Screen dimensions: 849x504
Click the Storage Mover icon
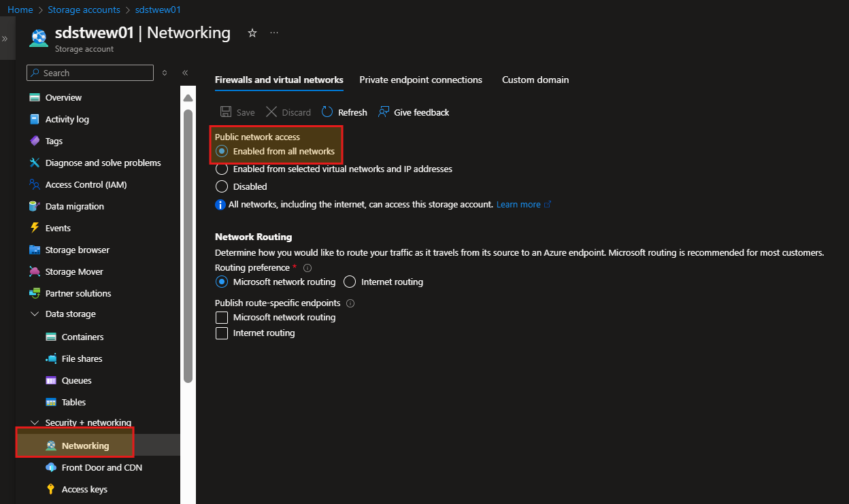coord(35,271)
